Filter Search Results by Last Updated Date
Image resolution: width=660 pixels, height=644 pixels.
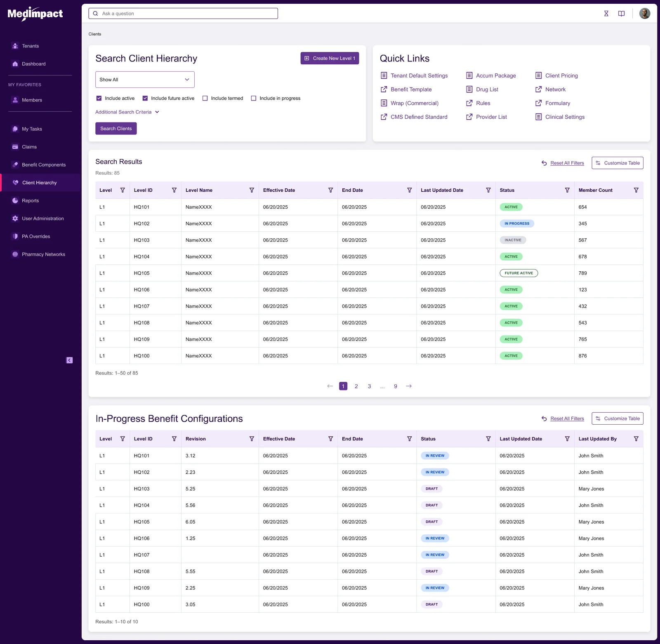[x=488, y=190]
